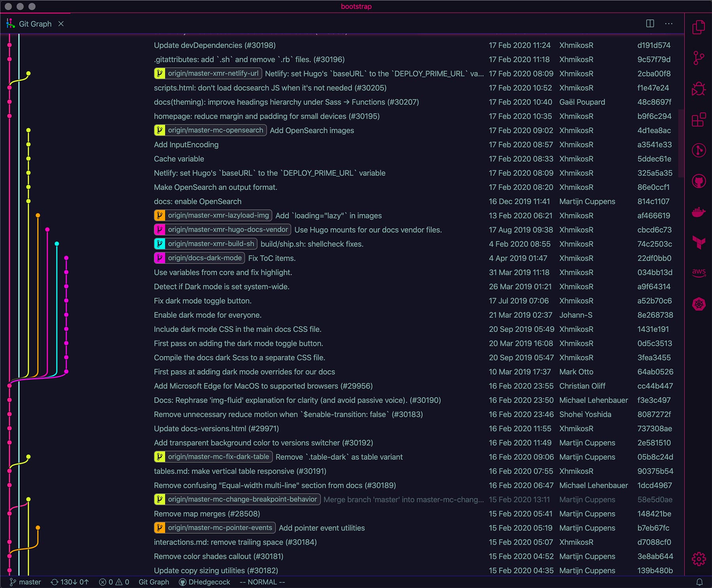Select commit Update docs-versions.html (#29971)

pos(216,429)
